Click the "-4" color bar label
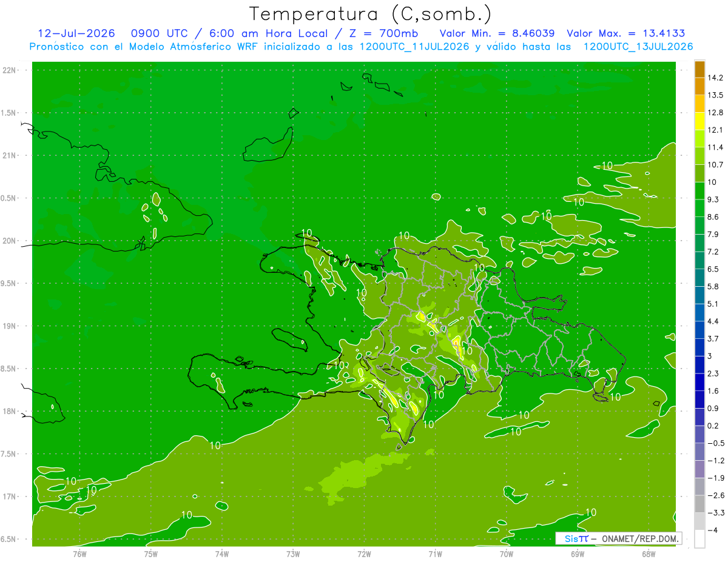 click(712, 530)
